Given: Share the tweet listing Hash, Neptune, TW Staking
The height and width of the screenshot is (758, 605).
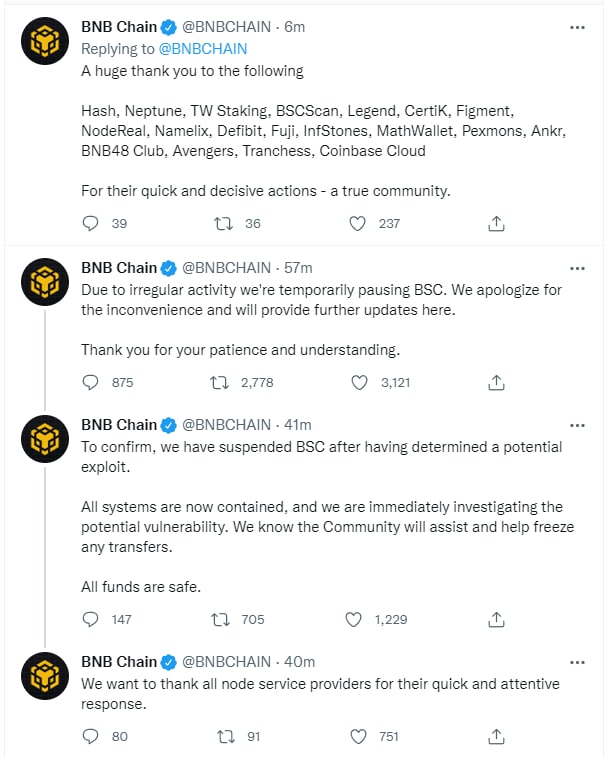Looking at the screenshot, I should coord(496,224).
